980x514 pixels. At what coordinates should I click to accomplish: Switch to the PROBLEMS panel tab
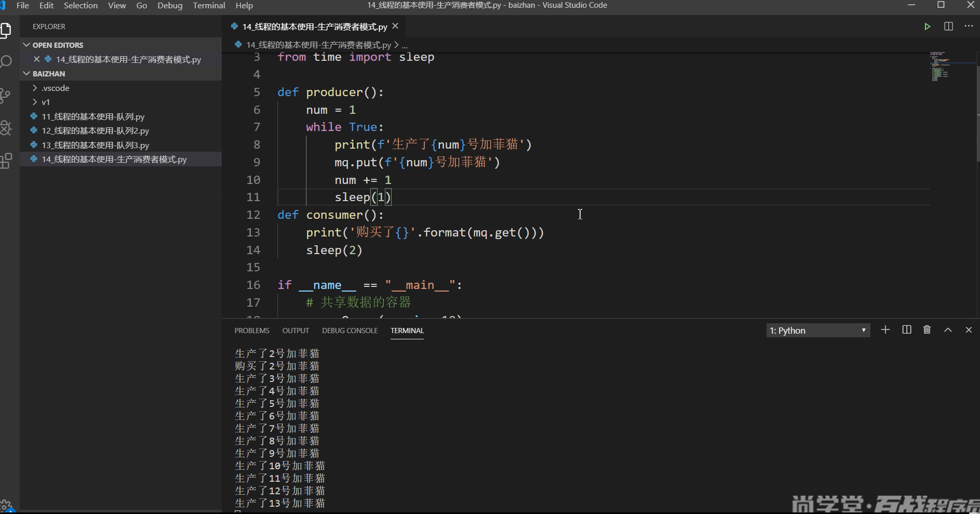point(252,331)
